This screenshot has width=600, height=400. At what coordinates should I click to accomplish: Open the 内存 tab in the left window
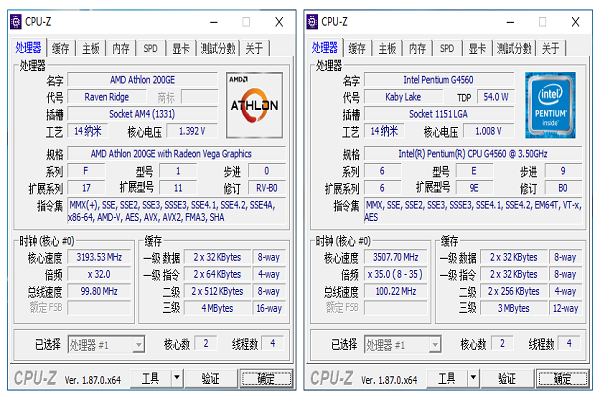pyautogui.click(x=121, y=48)
